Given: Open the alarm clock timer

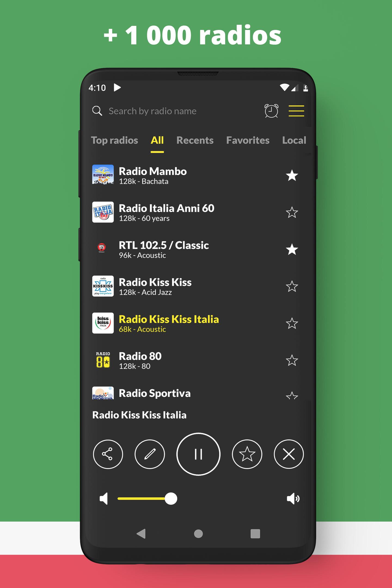Looking at the screenshot, I should coord(271,111).
